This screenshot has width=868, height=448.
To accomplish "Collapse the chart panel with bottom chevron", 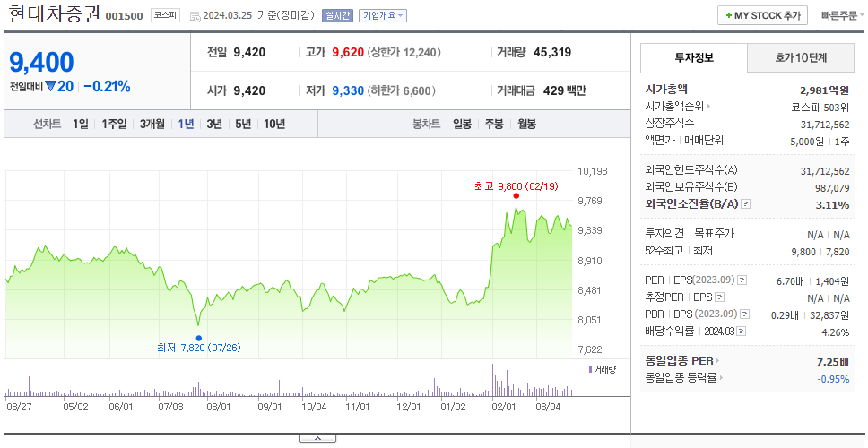I will tap(317, 439).
